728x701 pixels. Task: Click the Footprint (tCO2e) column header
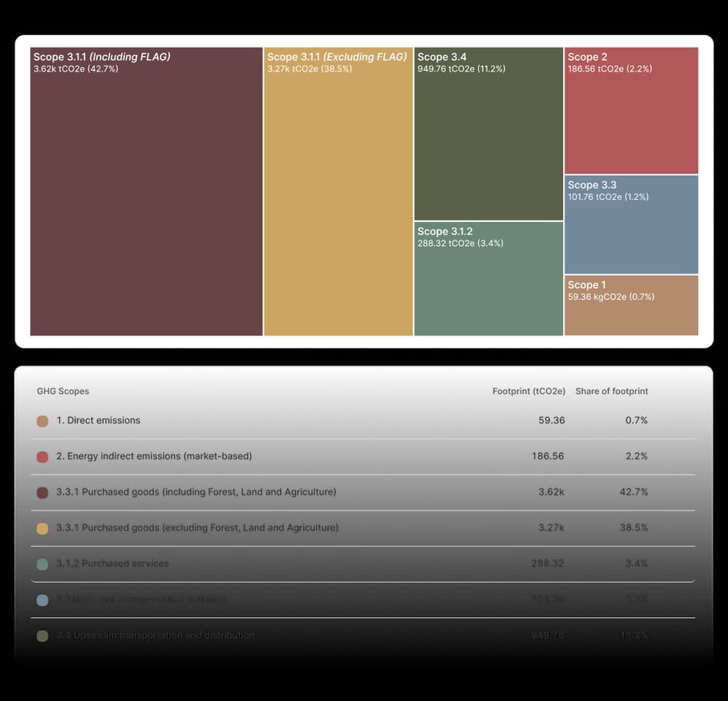click(x=529, y=391)
